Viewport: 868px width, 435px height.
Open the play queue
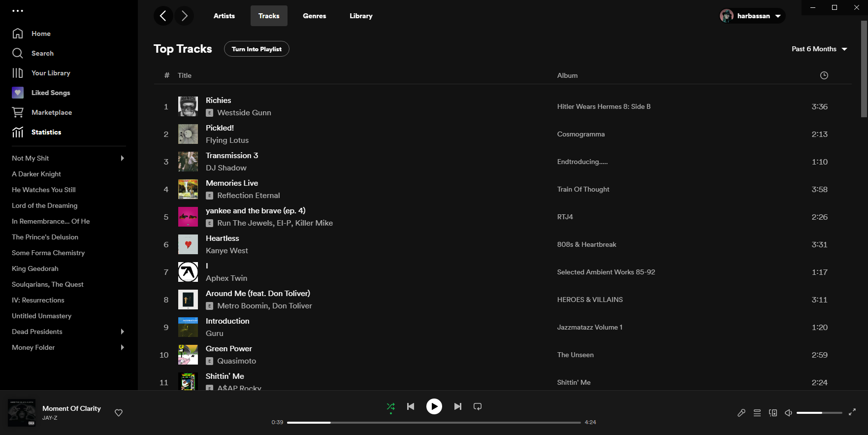pos(757,413)
